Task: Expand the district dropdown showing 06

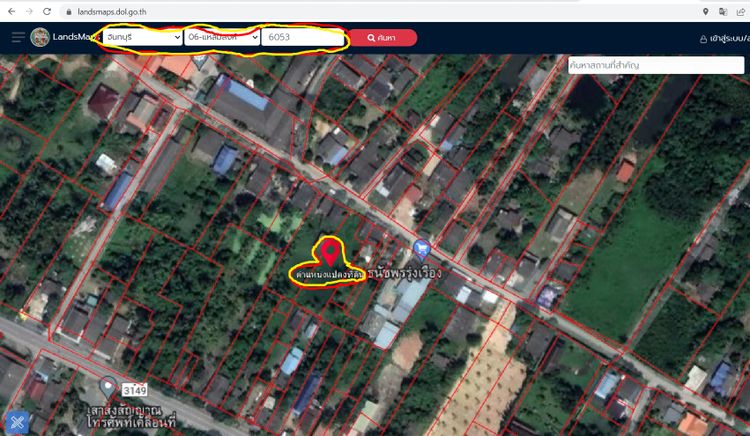Action: [x=221, y=37]
